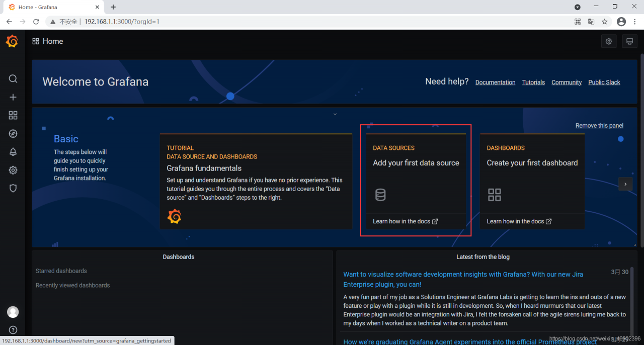Click Add your first data source
The width and height of the screenshot is (644, 345).
pos(416,163)
